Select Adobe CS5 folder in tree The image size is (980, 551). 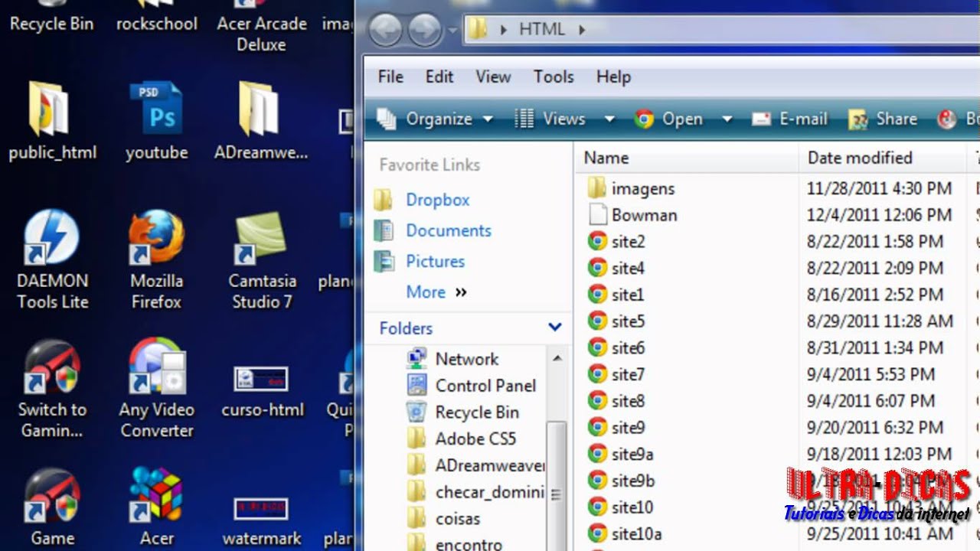pos(475,439)
